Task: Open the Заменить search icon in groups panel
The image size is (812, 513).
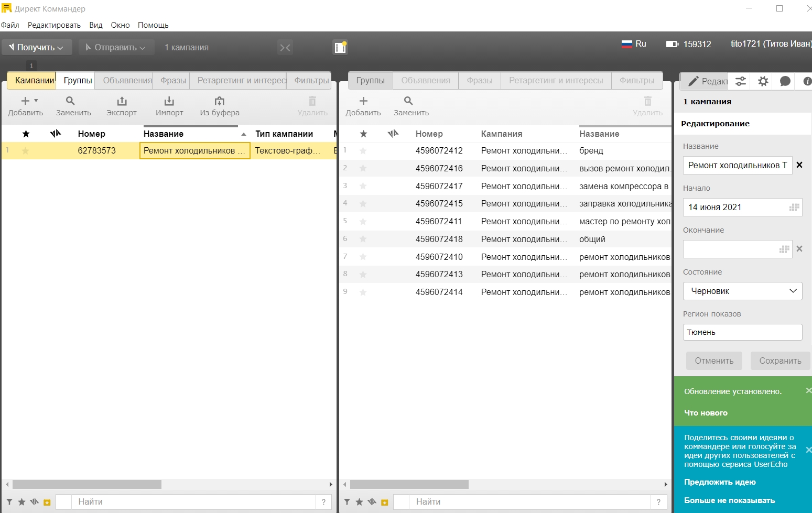Action: click(408, 101)
